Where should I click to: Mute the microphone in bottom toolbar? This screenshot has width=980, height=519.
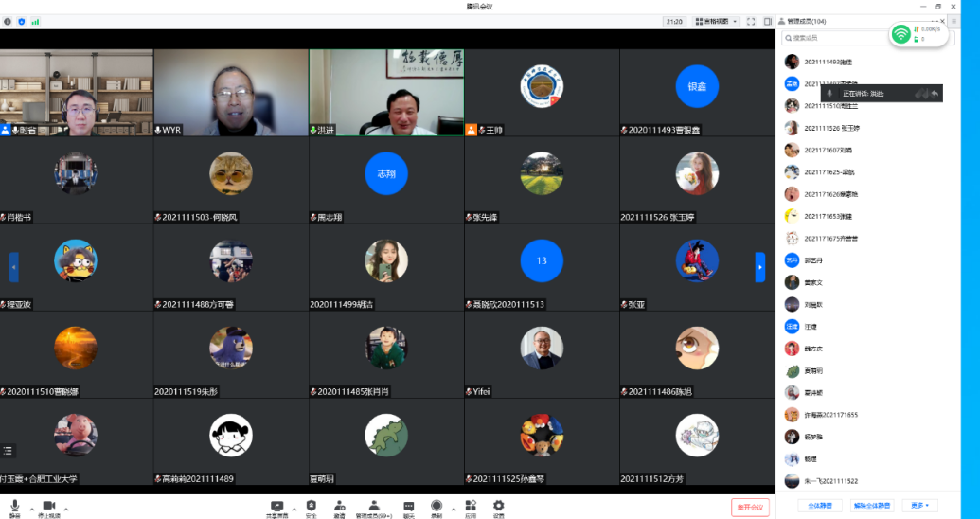(14, 507)
